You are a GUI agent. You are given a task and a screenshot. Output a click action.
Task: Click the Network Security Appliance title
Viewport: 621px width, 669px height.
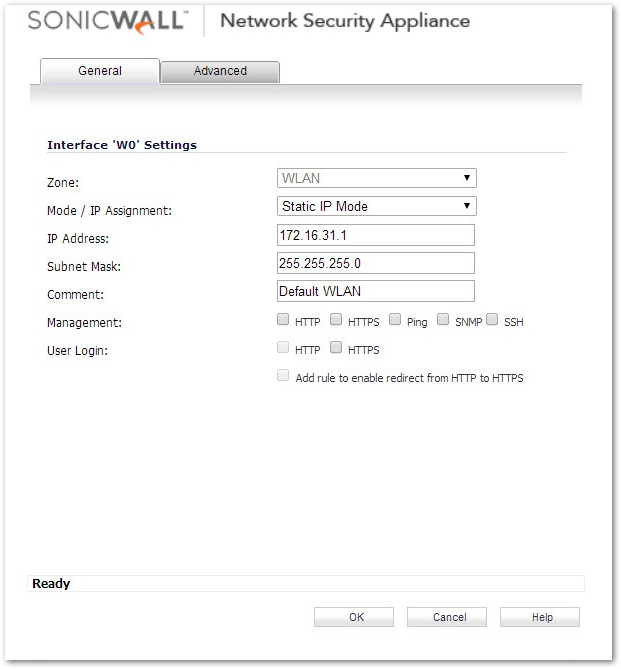(345, 21)
